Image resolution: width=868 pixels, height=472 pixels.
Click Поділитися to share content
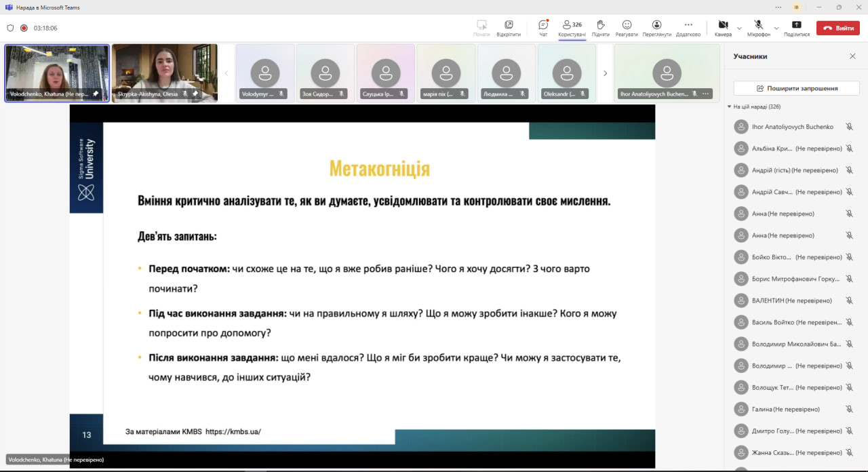pyautogui.click(x=796, y=28)
